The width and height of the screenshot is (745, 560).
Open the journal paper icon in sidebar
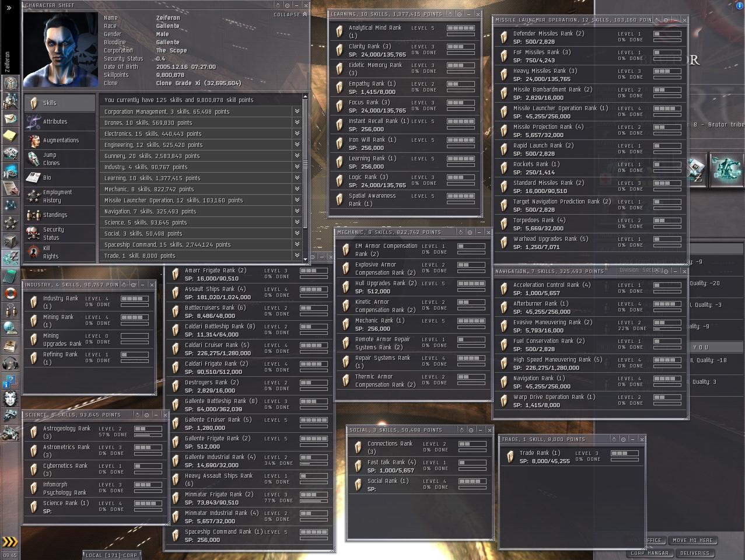coord(10,188)
